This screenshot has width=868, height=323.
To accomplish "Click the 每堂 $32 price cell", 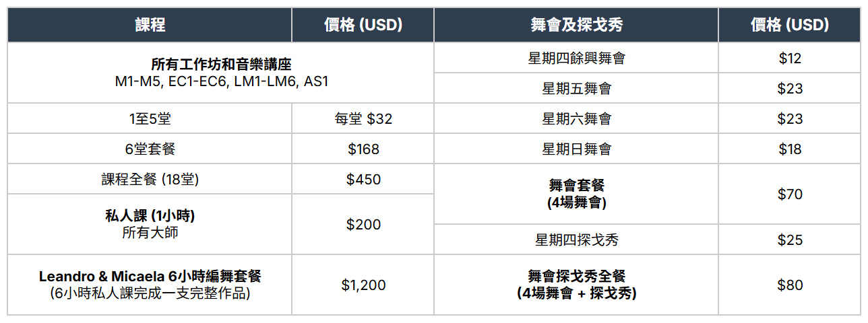I will (363, 119).
